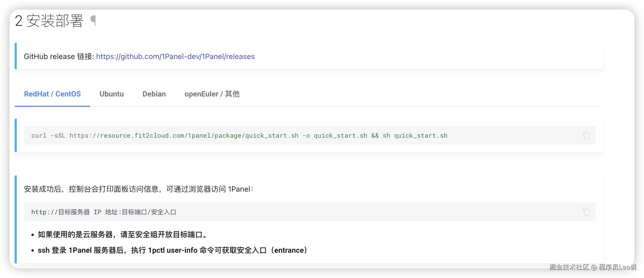The width and height of the screenshot is (644, 278).
Task: Select the RedHat / CentOS tab
Action: [52, 94]
